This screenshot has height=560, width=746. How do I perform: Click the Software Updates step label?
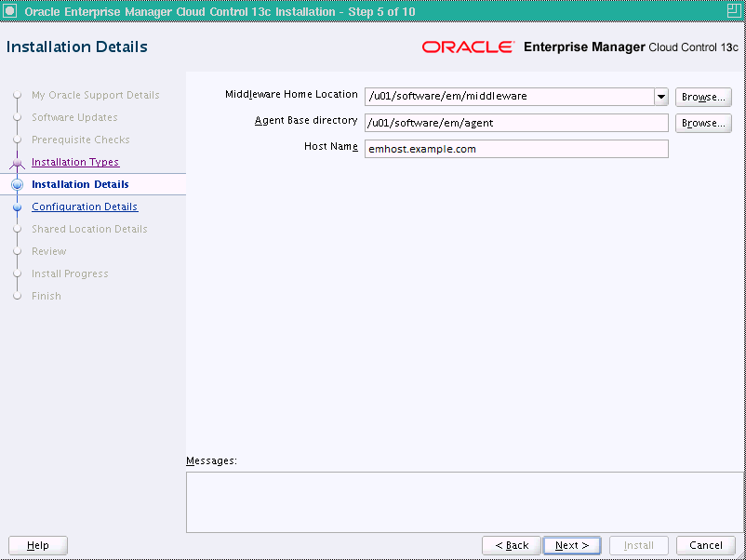pyautogui.click(x=74, y=117)
